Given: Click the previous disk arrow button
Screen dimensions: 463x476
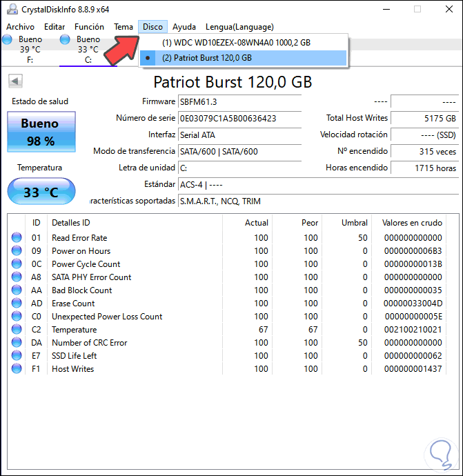Looking at the screenshot, I should [x=15, y=81].
